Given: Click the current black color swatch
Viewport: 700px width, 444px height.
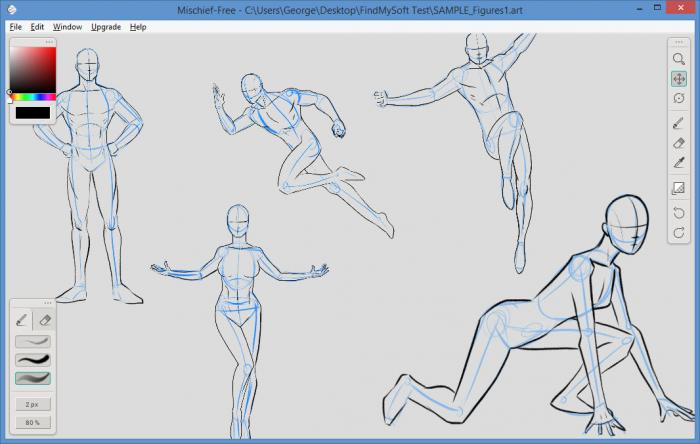Looking at the screenshot, I should pyautogui.click(x=33, y=112).
